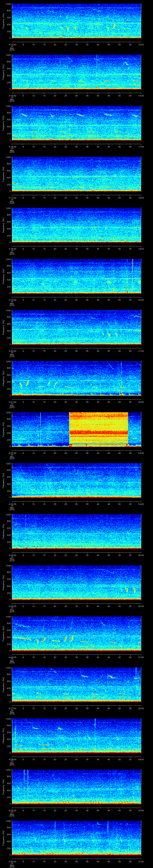Click the '15:00' end time label

(x=141, y=44)
